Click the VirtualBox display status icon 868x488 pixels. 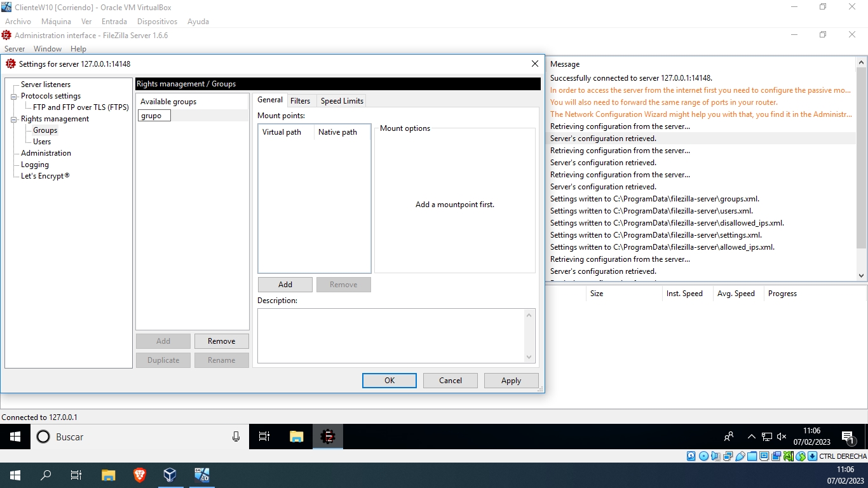tap(764, 456)
